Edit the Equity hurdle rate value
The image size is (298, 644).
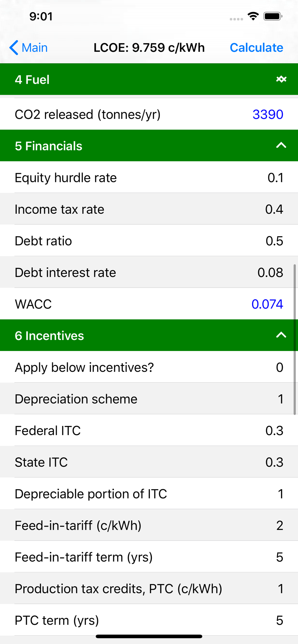[275, 178]
